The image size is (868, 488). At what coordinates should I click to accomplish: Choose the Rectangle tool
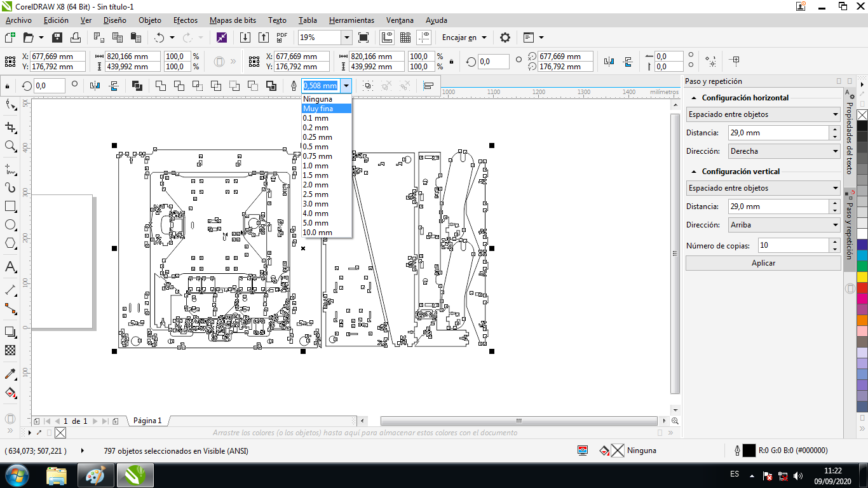point(10,207)
